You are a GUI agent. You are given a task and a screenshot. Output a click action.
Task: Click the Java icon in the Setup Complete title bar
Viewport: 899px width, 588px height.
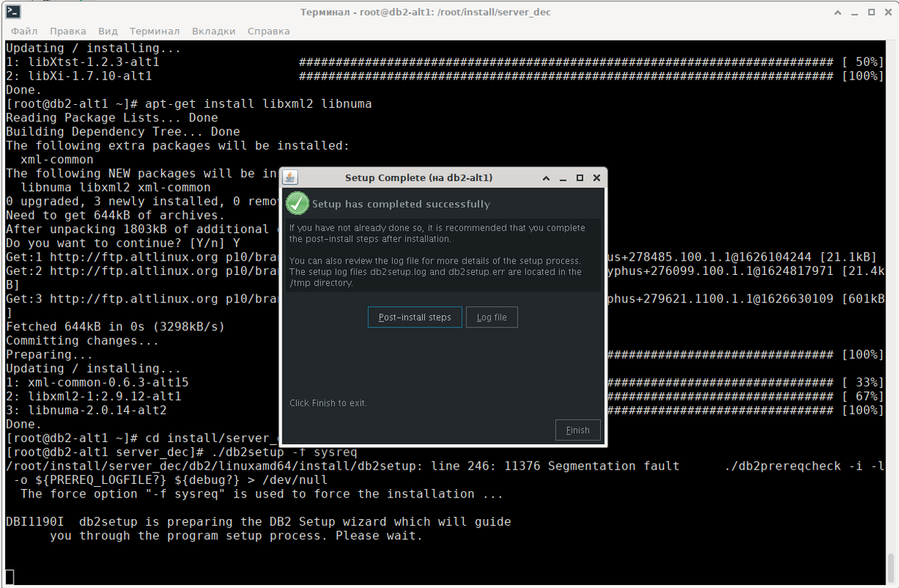(x=291, y=178)
